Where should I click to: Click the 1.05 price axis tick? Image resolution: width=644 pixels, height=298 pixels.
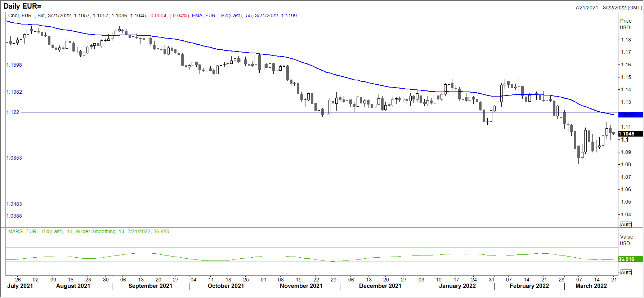(x=626, y=202)
